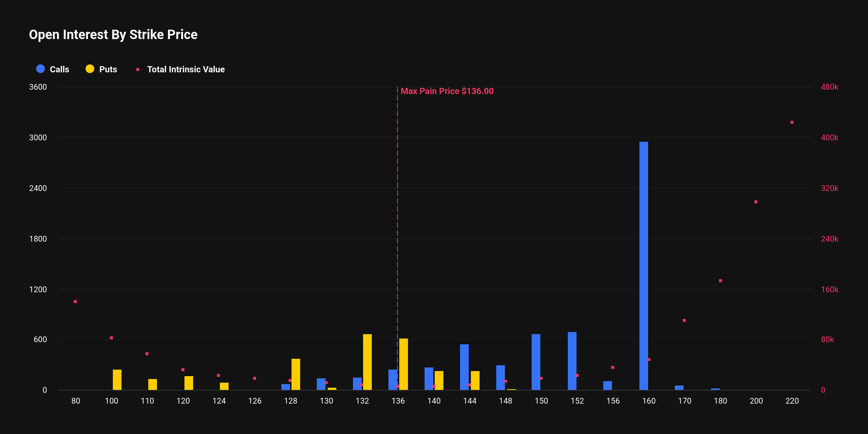868x434 pixels.
Task: Click the yellow puts bar at strike 132
Action: pyautogui.click(x=367, y=362)
